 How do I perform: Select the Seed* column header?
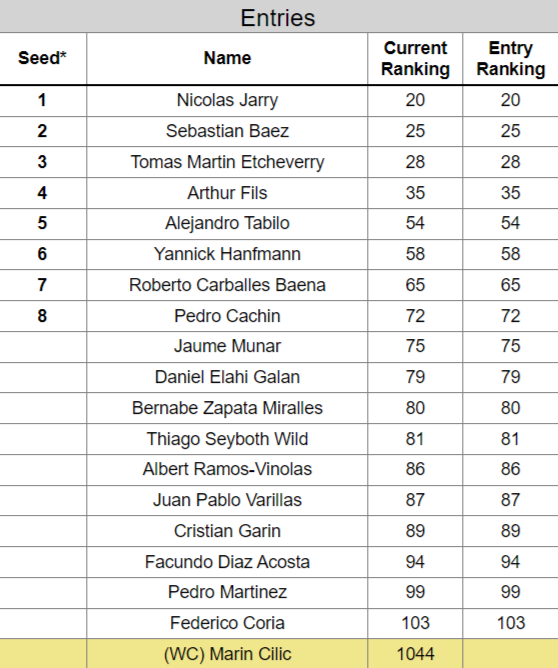(42, 58)
